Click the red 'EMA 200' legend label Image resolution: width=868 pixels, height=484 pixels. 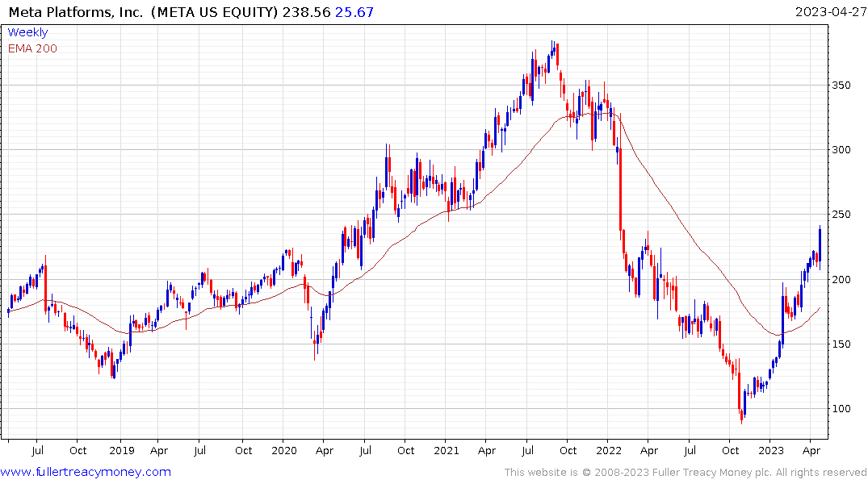(x=32, y=48)
